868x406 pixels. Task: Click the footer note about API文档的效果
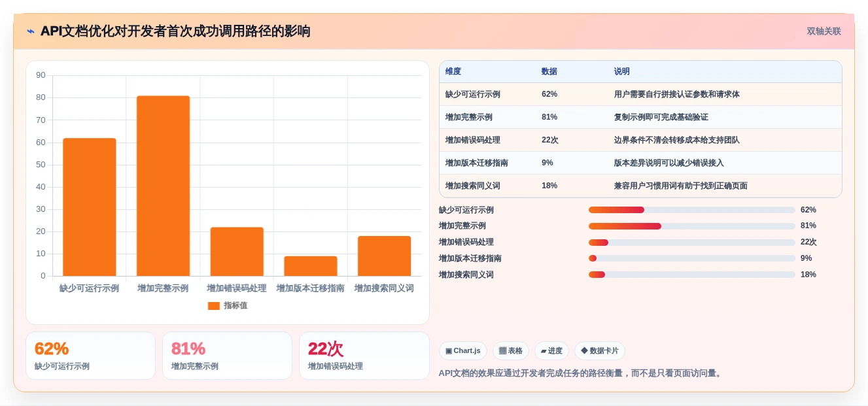coord(581,373)
